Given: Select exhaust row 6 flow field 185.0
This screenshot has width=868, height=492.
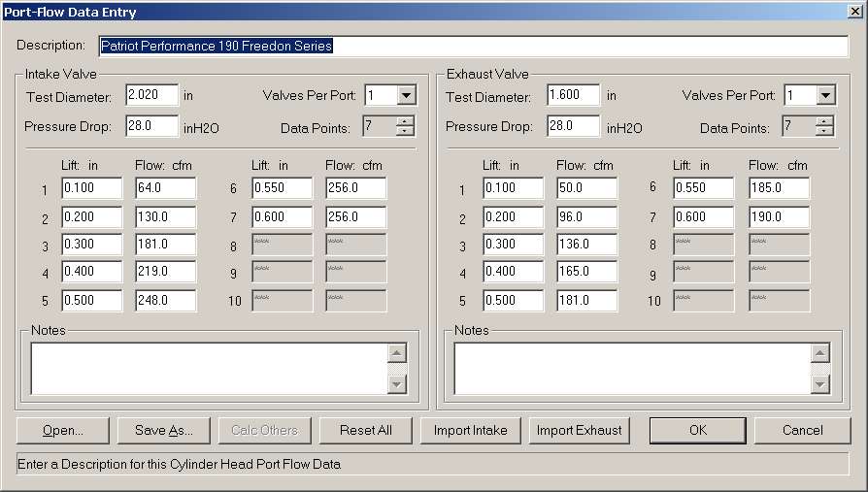Looking at the screenshot, I should click(x=779, y=188).
